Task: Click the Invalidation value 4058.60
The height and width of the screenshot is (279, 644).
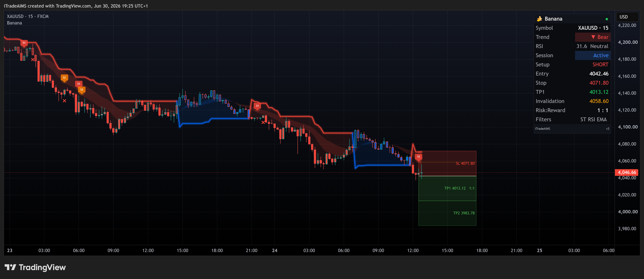Action: (x=599, y=101)
